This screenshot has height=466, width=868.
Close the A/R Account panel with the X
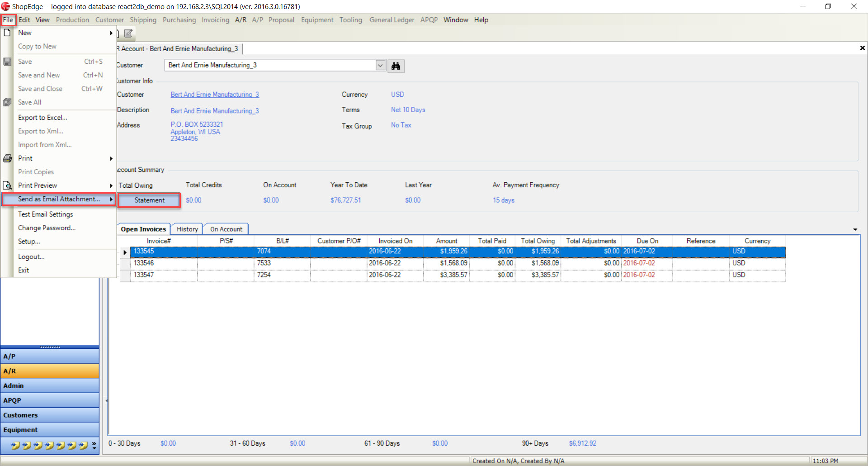[862, 48]
